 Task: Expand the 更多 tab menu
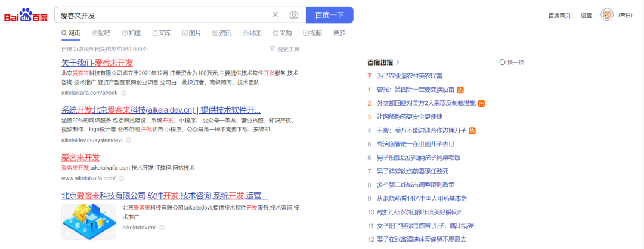339,33
